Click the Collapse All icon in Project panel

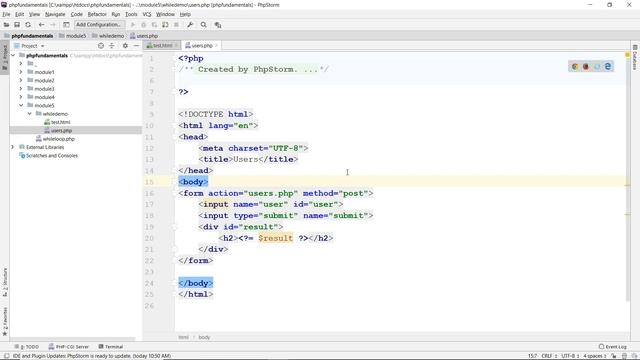111,46
